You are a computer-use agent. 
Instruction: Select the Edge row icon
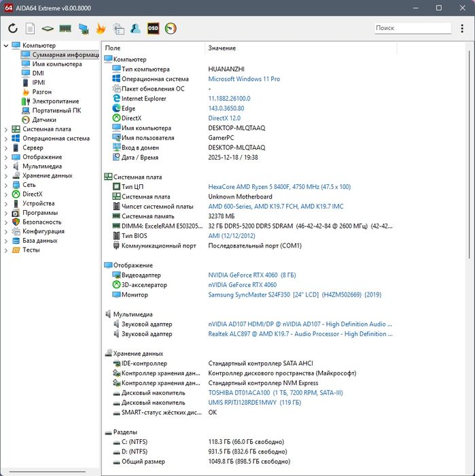coord(116,108)
